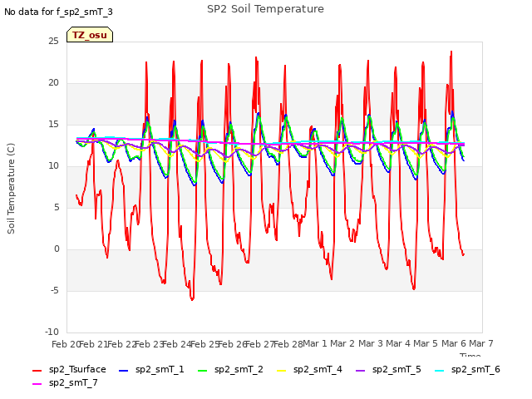Click the magenta sp2_smT_7 legend swatch
Image resolution: width=532 pixels, height=399 pixels.
point(37,384)
